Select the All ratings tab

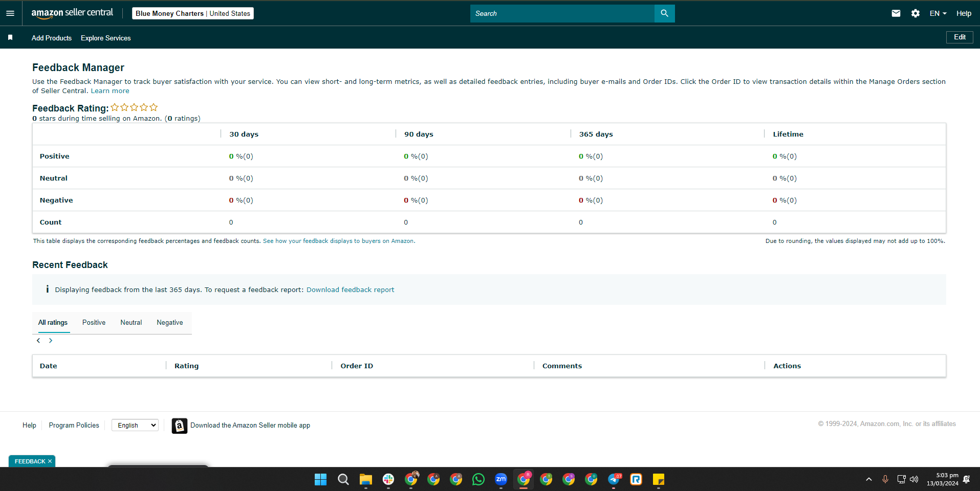[x=53, y=323]
